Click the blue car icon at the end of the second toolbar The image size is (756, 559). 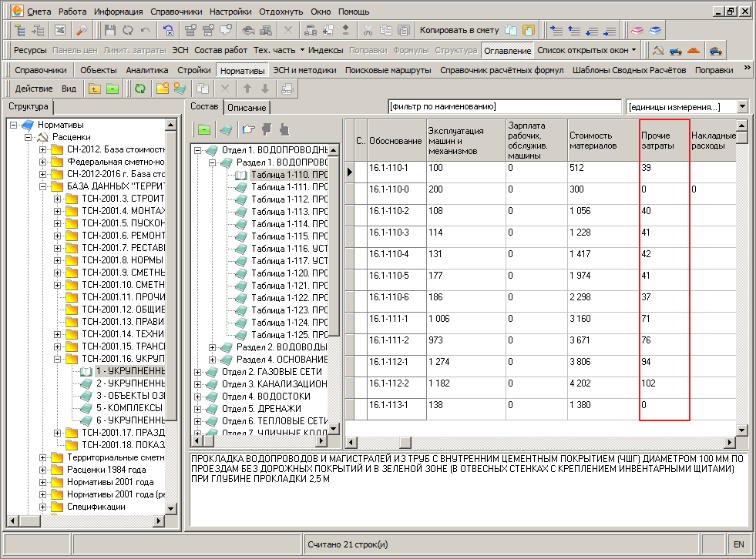coord(716,50)
